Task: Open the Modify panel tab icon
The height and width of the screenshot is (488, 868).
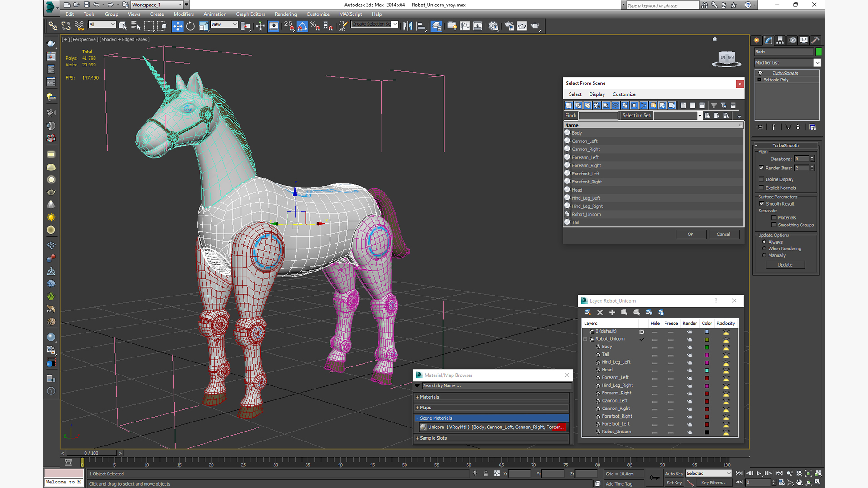Action: tap(769, 40)
